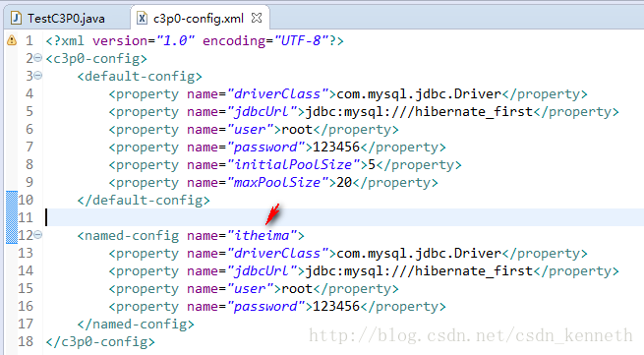Click the jdbc:mysql URL on line 14

[x=419, y=270]
